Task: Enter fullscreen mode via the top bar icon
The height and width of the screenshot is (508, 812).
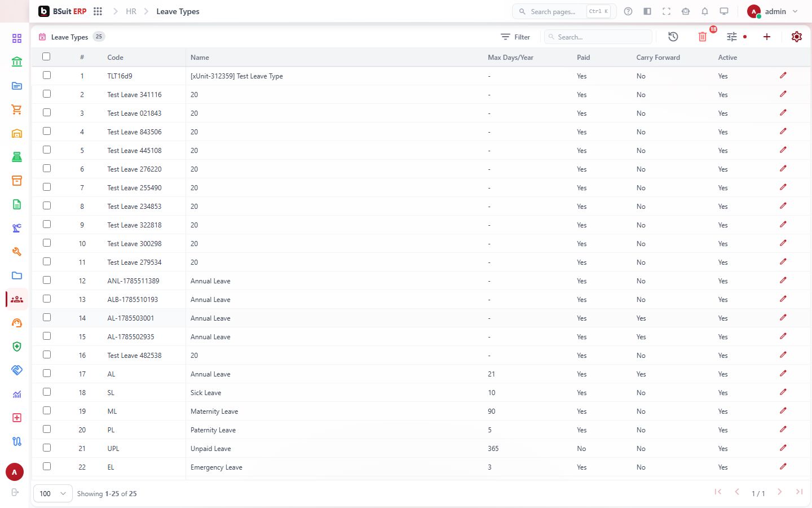Action: pos(667,11)
